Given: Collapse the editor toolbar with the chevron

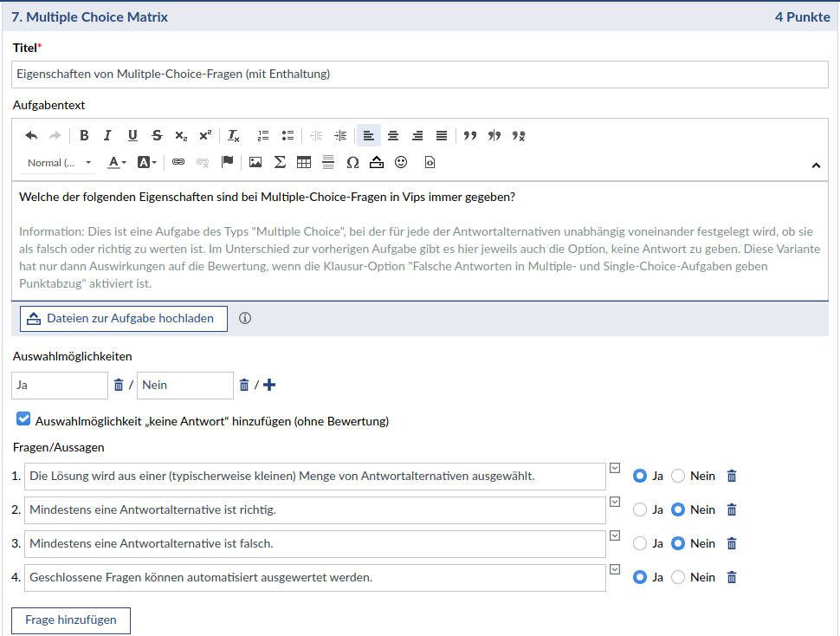Looking at the screenshot, I should [x=815, y=165].
